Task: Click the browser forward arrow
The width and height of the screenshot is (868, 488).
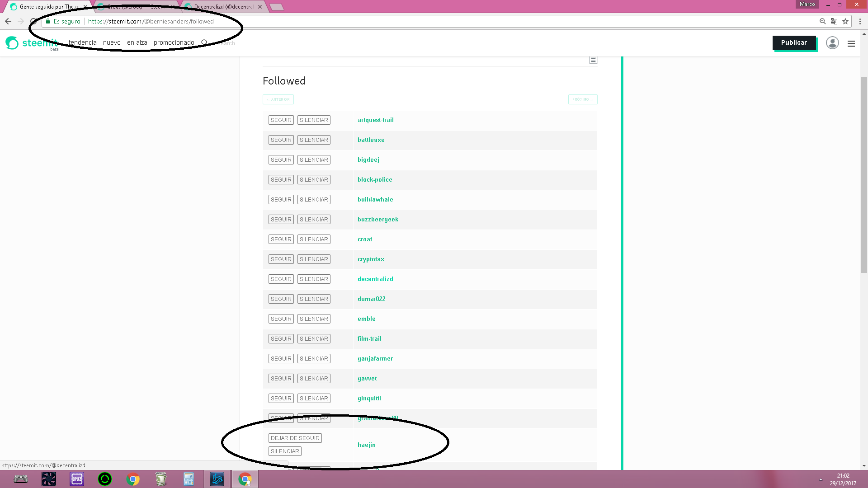Action: point(21,21)
